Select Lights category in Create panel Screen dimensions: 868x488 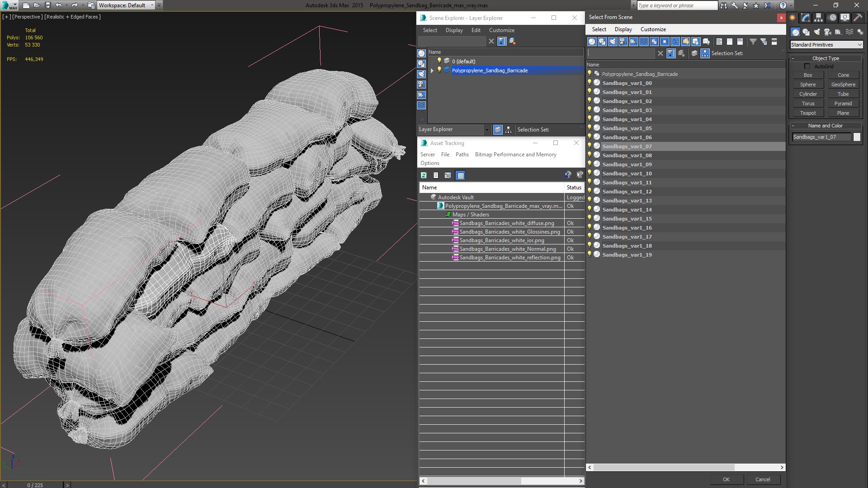(x=817, y=32)
